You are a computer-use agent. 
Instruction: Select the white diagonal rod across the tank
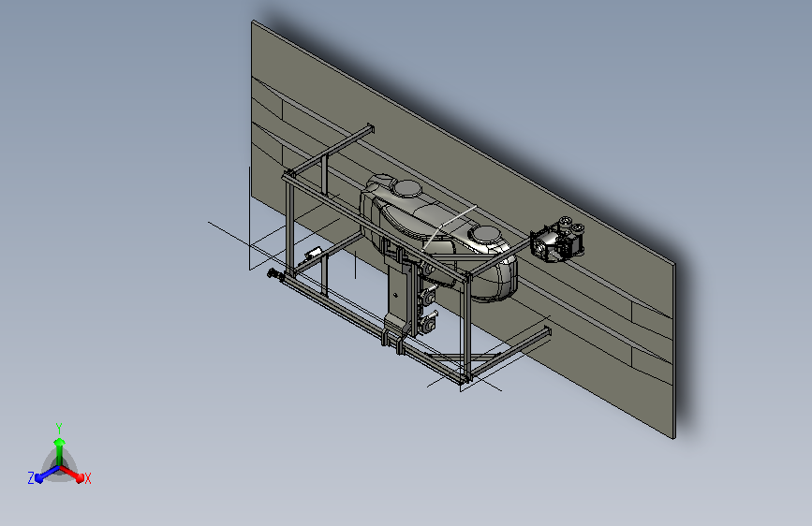(450, 227)
